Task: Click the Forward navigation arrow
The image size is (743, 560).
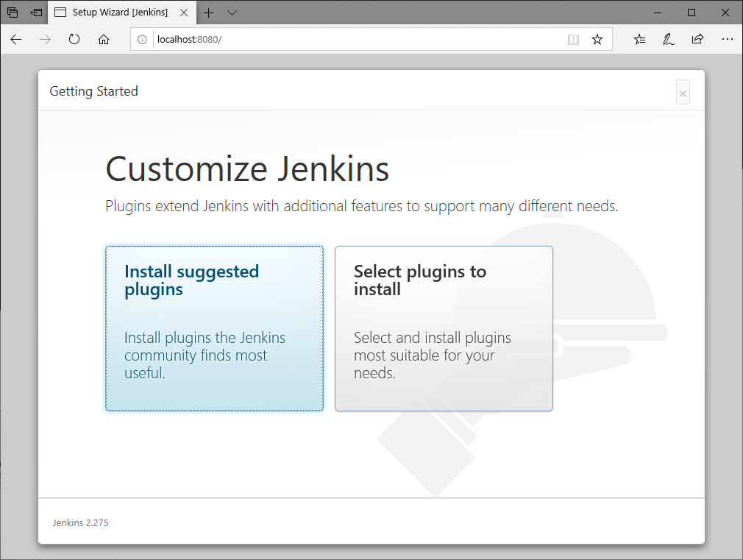Action: tap(44, 39)
